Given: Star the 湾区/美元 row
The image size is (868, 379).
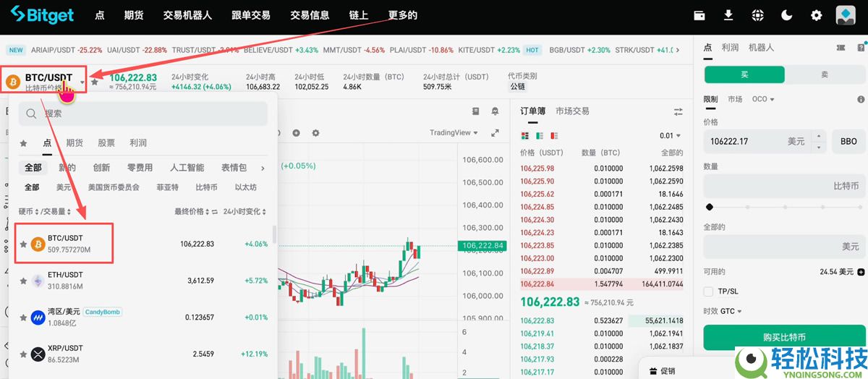Looking at the screenshot, I should pyautogui.click(x=23, y=318).
